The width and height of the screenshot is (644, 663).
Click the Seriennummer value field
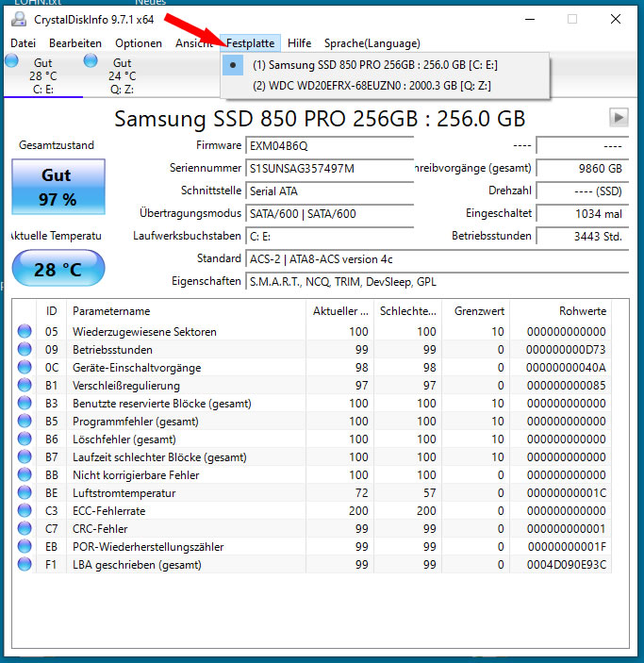click(329, 168)
